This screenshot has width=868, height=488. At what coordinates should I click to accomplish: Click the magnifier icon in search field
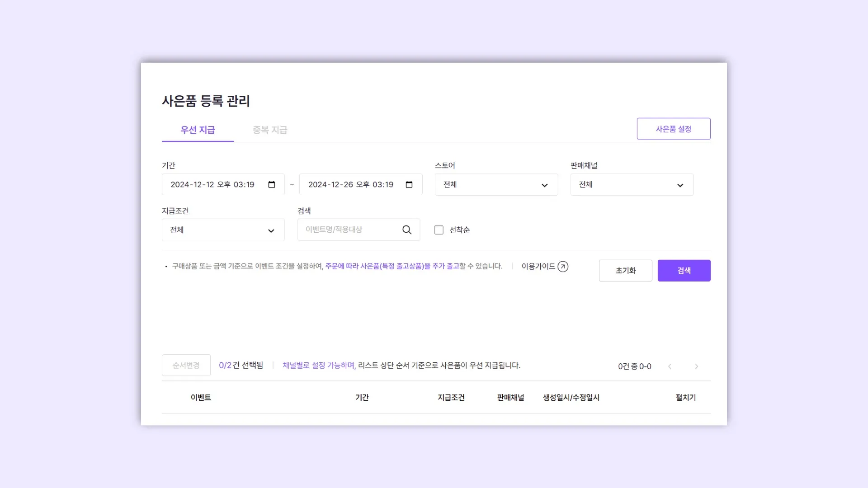click(x=407, y=230)
